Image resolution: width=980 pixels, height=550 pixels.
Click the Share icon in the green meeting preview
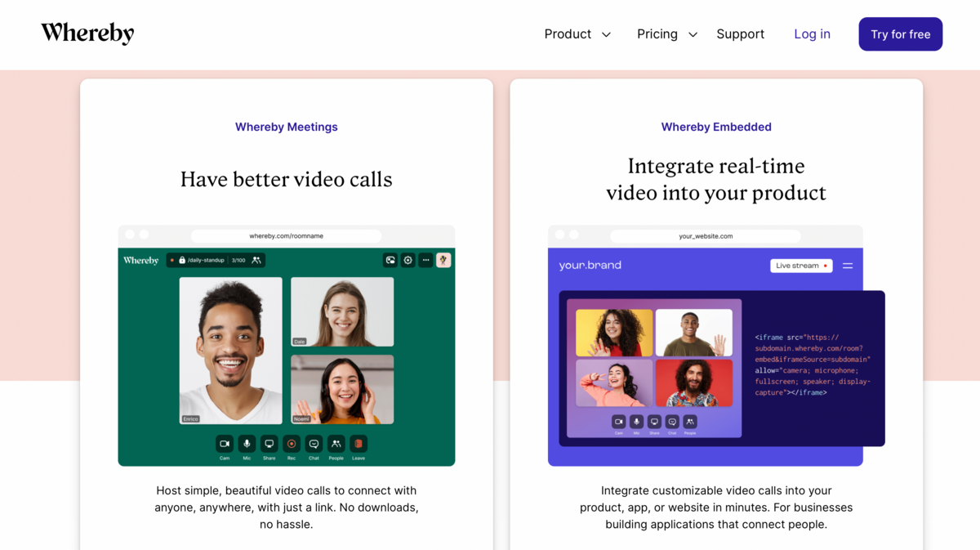269,444
